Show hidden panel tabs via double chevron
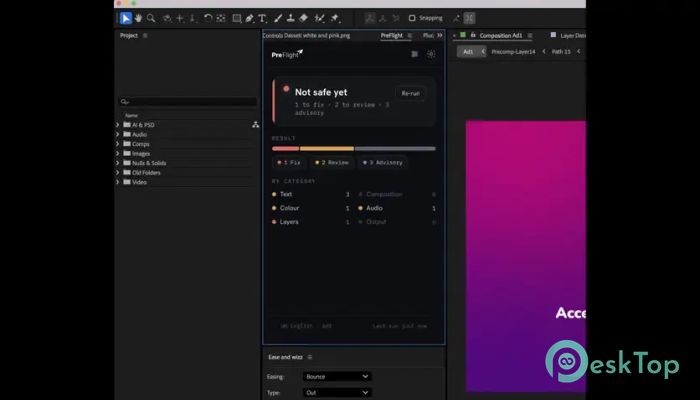The height and width of the screenshot is (400, 700). (440, 35)
